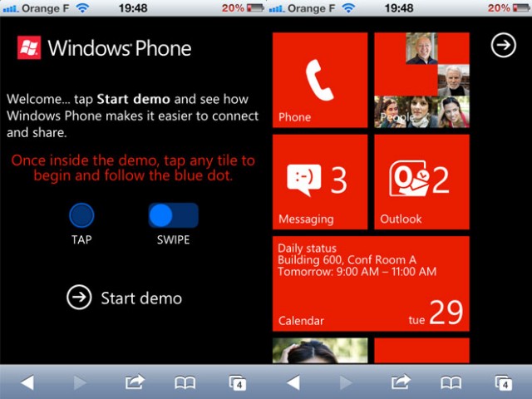This screenshot has height=399, width=532.
Task: Tap the right status bar Wi-Fi icon
Action: coord(349,7)
